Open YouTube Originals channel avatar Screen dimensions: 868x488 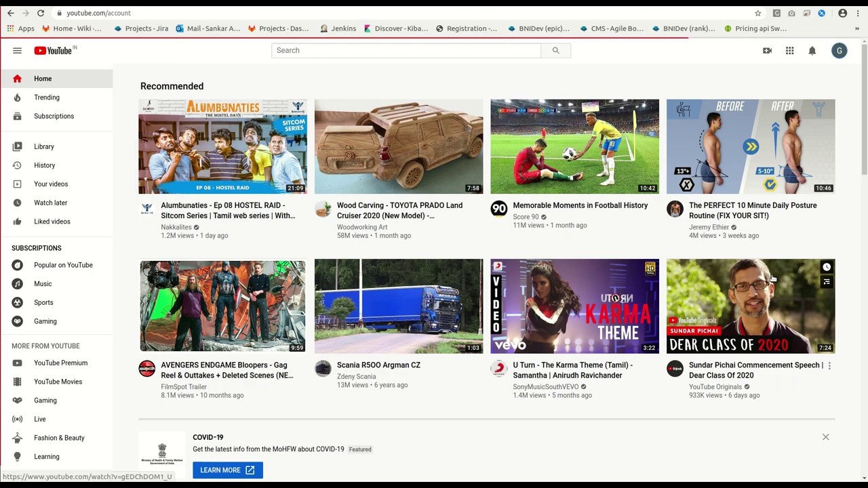tap(675, 369)
